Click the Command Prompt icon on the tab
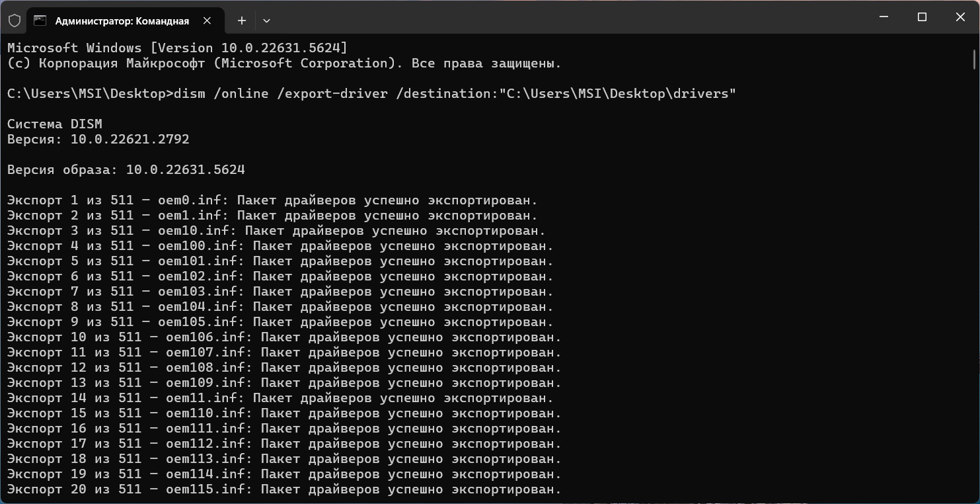The width and height of the screenshot is (980, 504). tap(40, 21)
